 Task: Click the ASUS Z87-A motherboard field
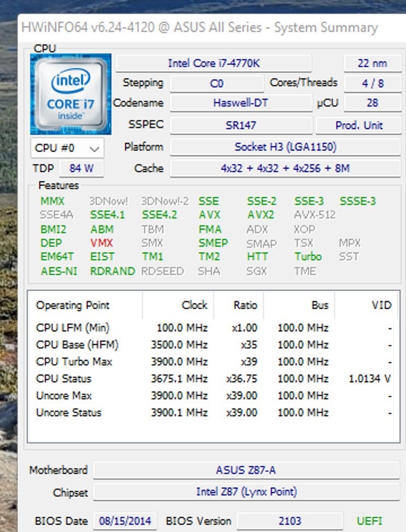[x=246, y=470]
